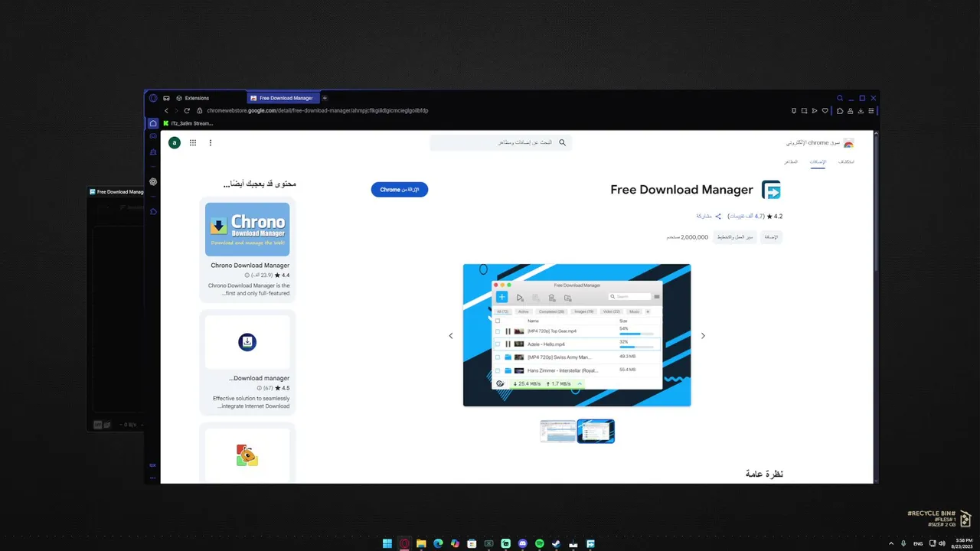Open the Google apps grid icon

pyautogui.click(x=193, y=142)
